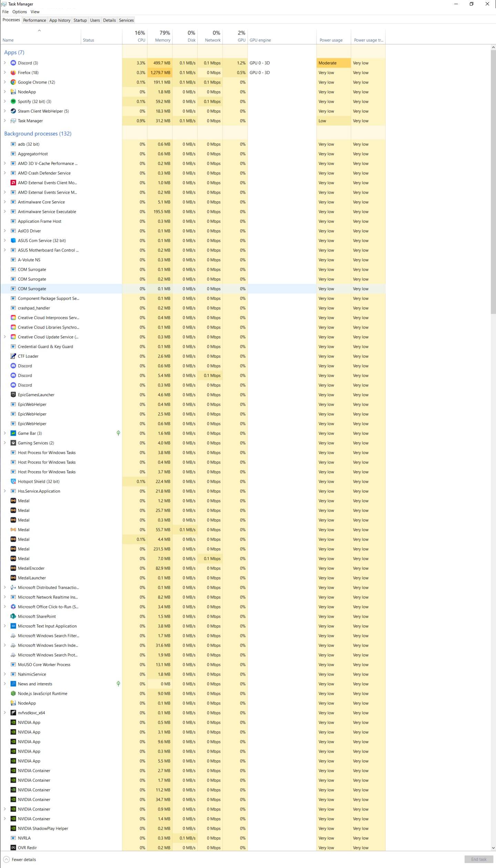
Task: Switch to the Users tab
Action: click(95, 20)
